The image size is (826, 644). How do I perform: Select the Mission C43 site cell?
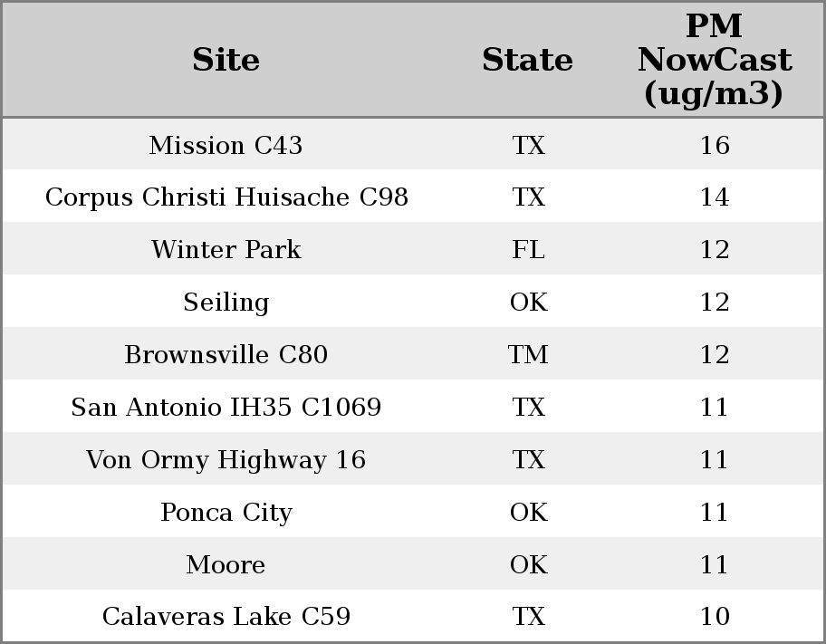pyautogui.click(x=226, y=145)
